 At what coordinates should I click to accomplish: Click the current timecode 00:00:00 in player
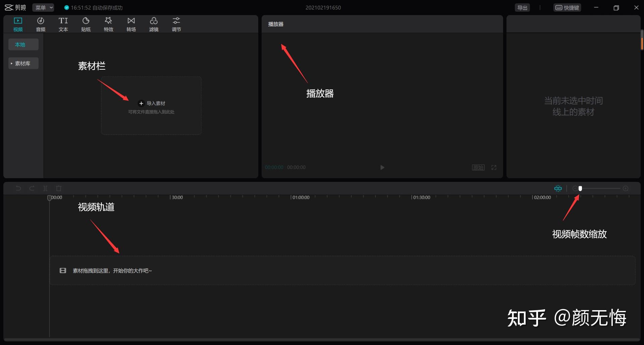274,167
